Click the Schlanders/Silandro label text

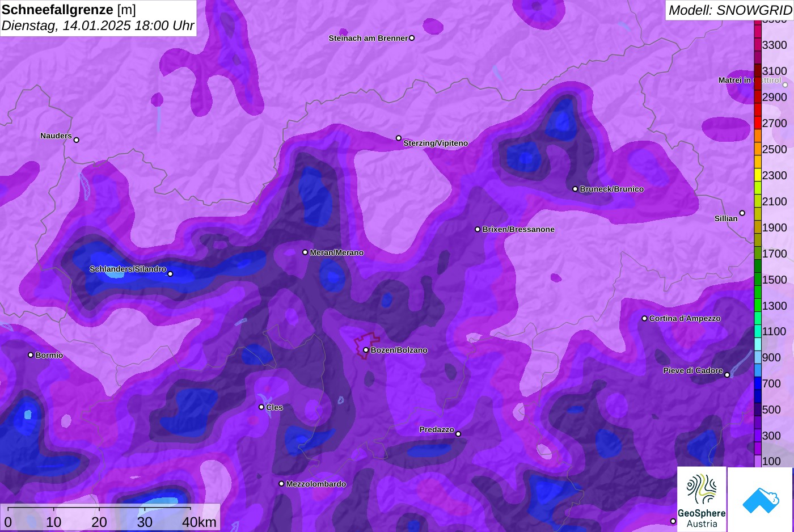(128, 269)
